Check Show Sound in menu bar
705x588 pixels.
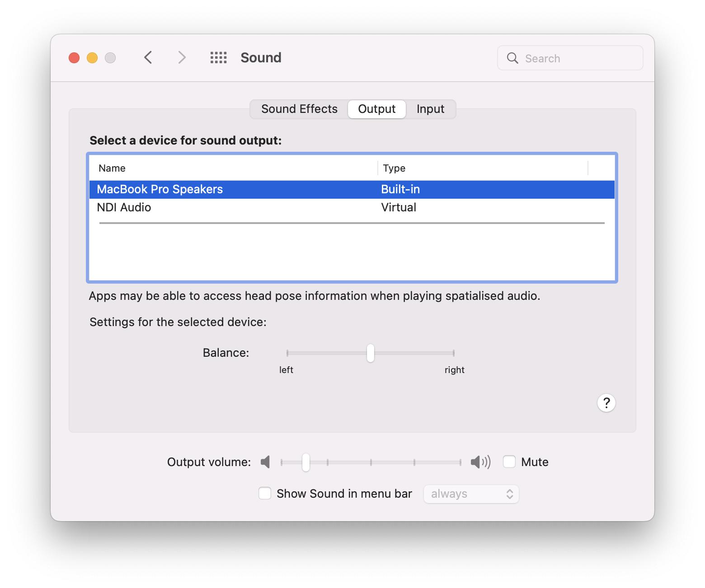point(265,493)
